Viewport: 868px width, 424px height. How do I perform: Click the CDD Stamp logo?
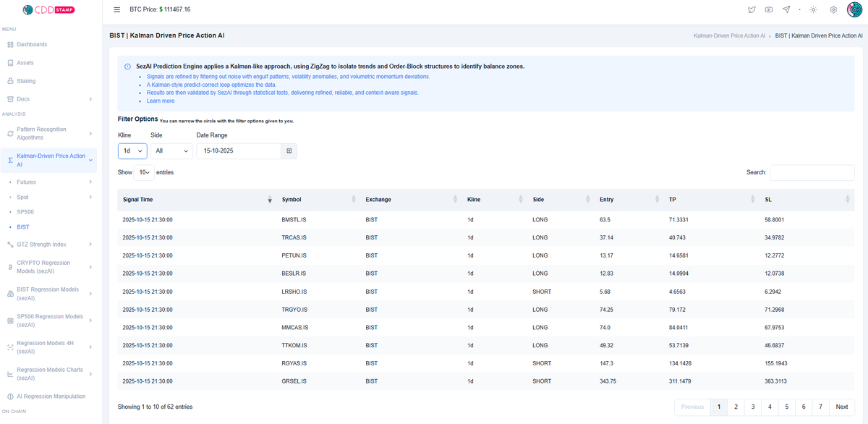tap(48, 9)
